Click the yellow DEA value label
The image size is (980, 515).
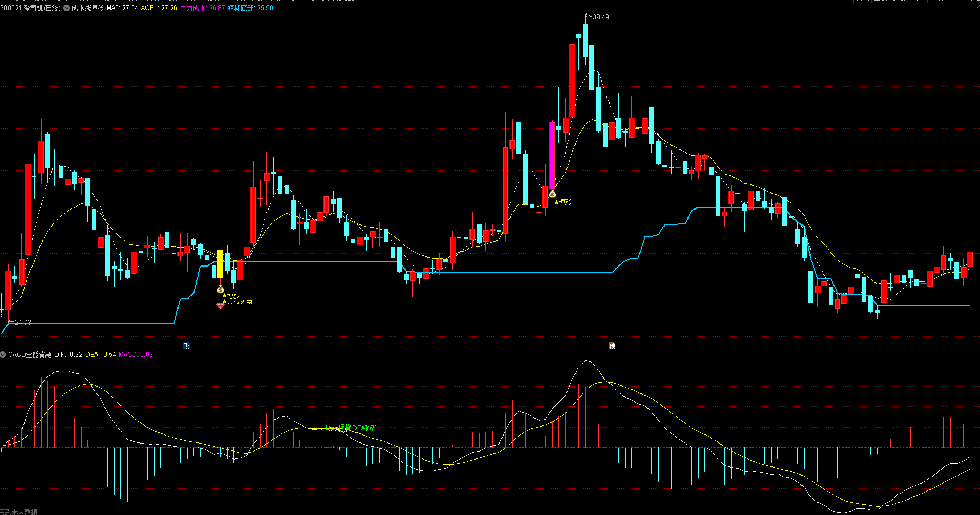click(x=100, y=355)
